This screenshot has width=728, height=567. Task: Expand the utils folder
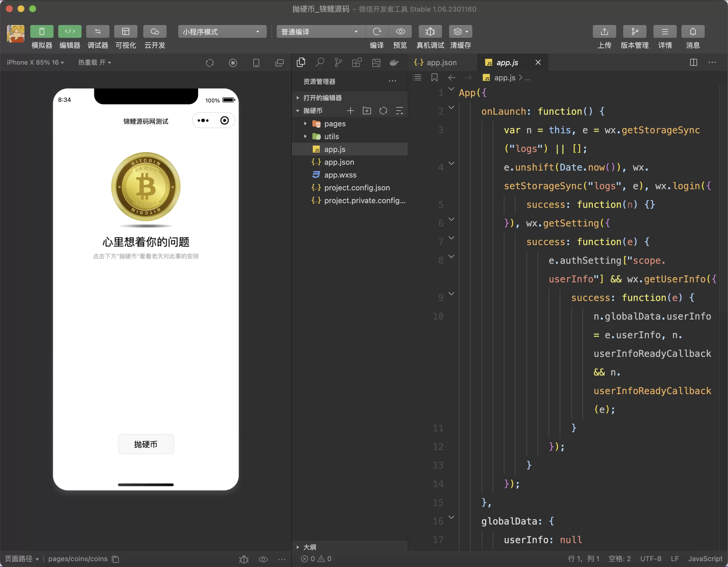pyautogui.click(x=350, y=137)
